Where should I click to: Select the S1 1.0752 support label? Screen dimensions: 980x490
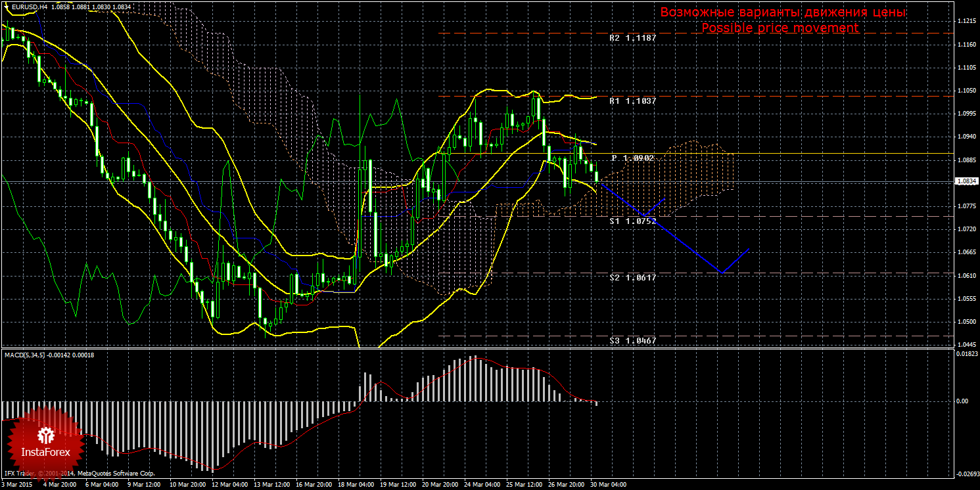(x=632, y=221)
